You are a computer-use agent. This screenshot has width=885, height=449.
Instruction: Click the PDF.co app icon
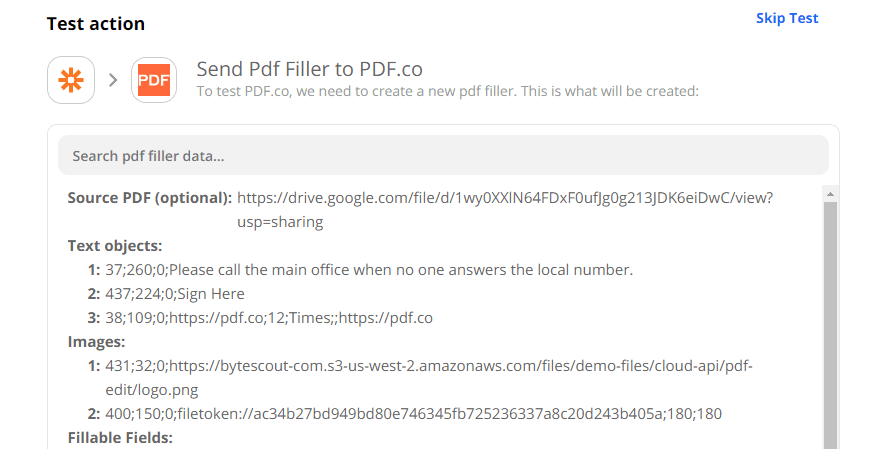pyautogui.click(x=154, y=80)
